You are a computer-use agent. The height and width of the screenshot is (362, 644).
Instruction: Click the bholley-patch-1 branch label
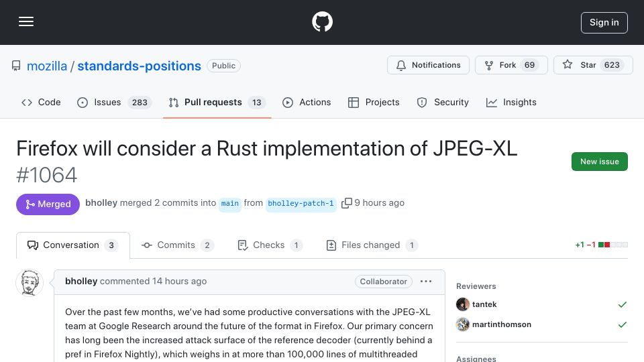pos(301,204)
